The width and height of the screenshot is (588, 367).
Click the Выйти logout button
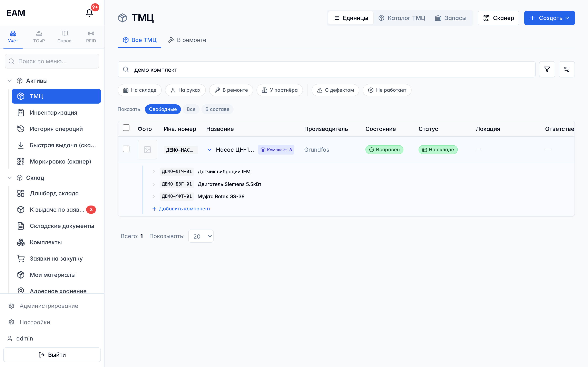(52, 355)
